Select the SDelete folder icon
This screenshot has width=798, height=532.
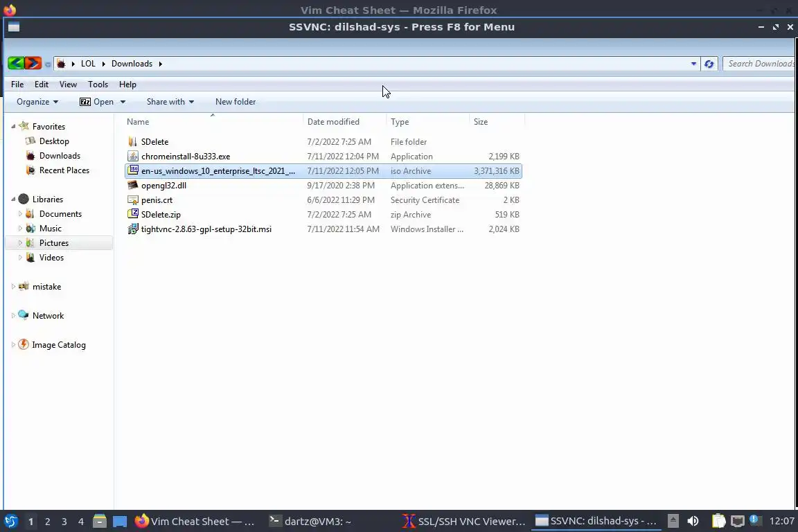[133, 141]
